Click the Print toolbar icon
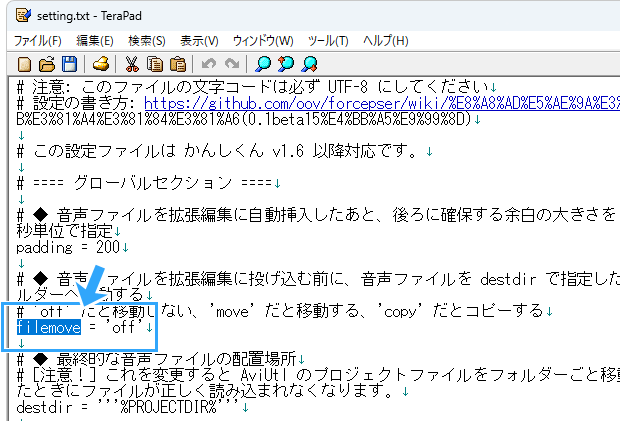 [101, 64]
